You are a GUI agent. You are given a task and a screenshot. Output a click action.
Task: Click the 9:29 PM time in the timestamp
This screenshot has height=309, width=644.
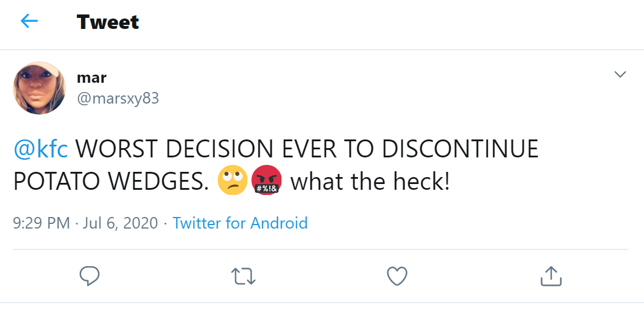tap(41, 223)
